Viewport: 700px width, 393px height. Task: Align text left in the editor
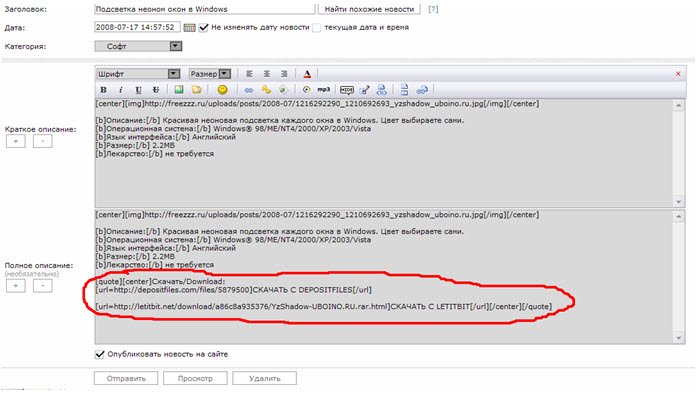(250, 74)
